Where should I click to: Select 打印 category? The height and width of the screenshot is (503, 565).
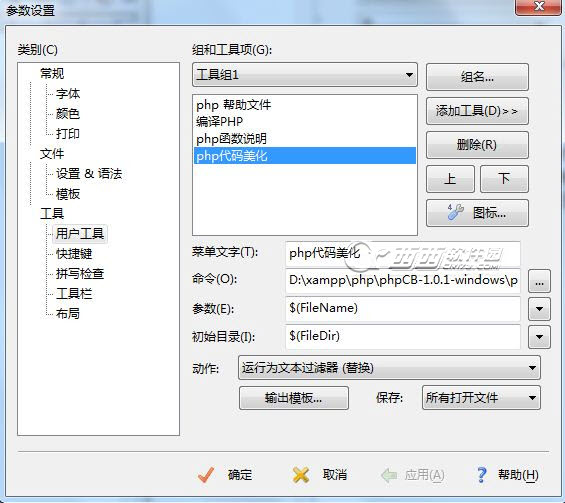coord(68,134)
